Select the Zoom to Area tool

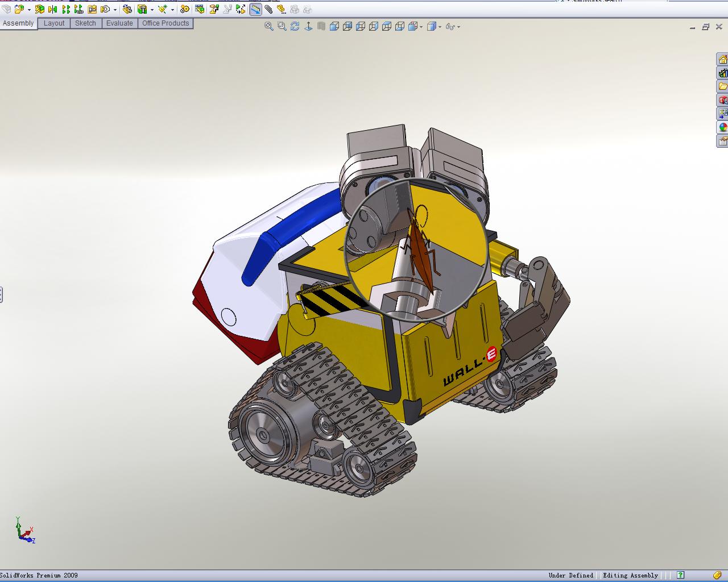click(282, 26)
